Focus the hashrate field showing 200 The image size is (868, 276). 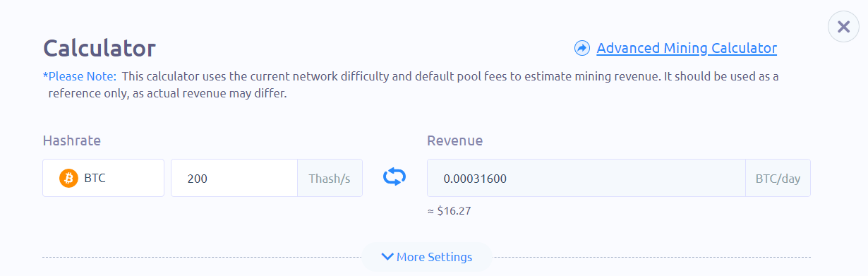pos(234,178)
